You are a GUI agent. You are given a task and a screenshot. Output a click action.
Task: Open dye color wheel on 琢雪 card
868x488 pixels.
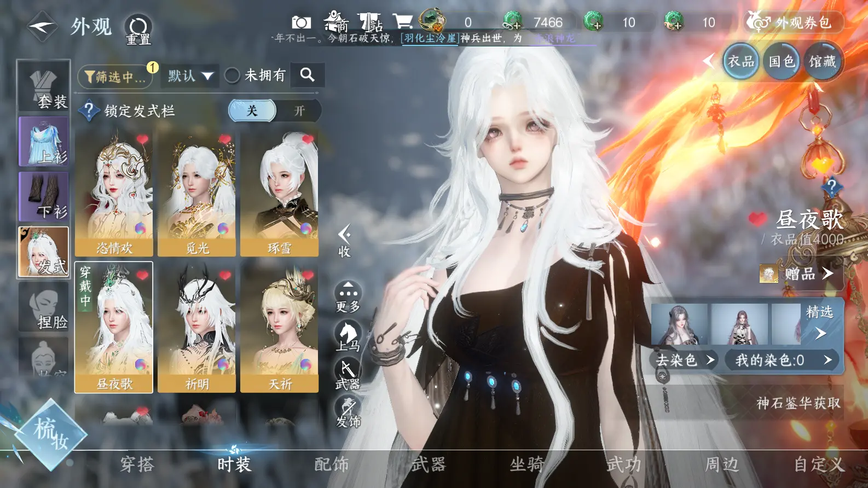click(x=306, y=229)
